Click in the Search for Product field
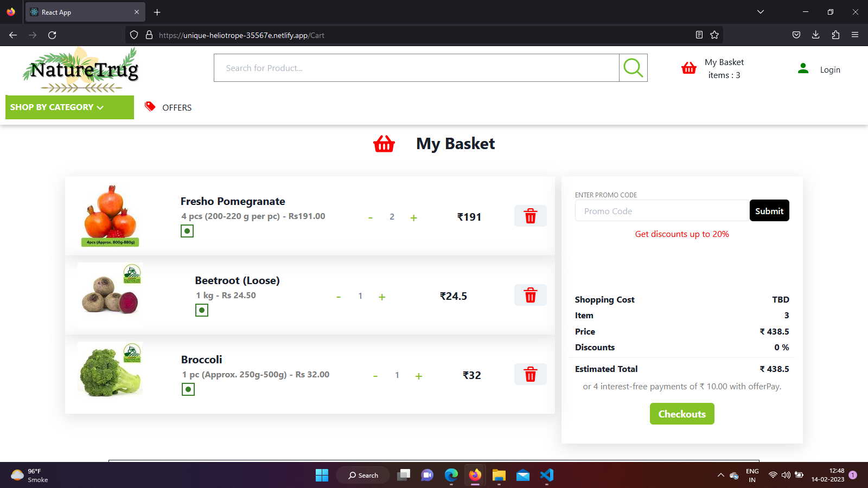 [x=417, y=68]
